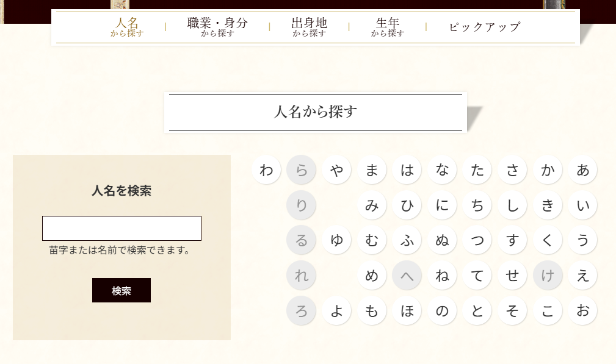This screenshot has height=364, width=616.
Task: Go to 生年から探す tab
Action: click(388, 27)
